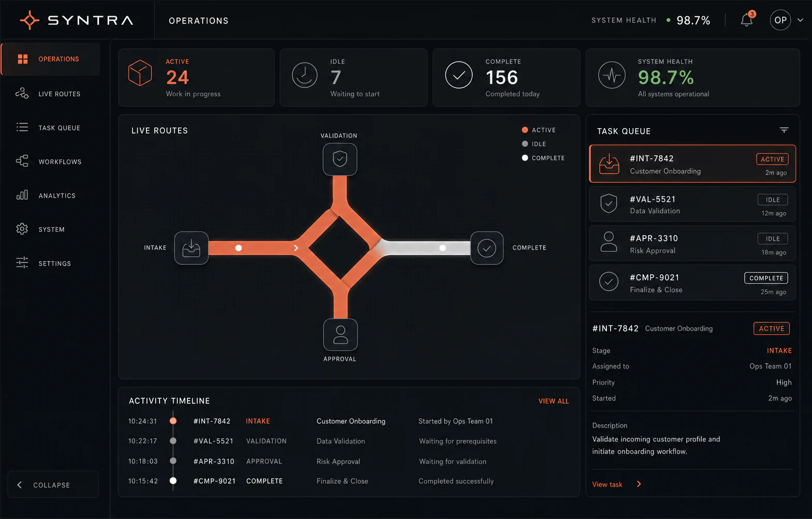Viewport: 812px width, 519px height.
Task: Click the white dot on intake route
Action: [x=238, y=248]
